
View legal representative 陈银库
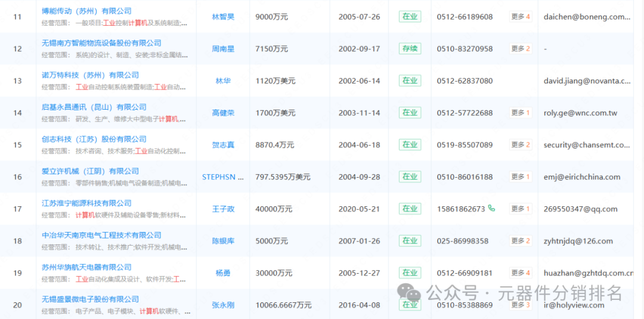point(223,241)
